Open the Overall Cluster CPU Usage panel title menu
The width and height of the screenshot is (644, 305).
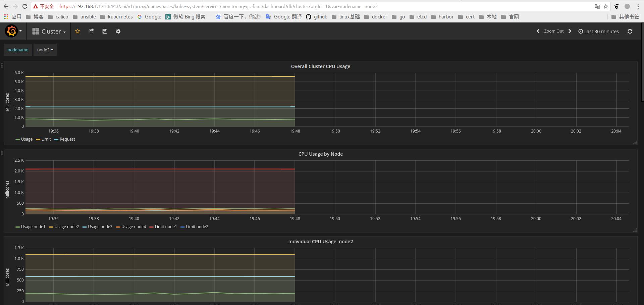[x=320, y=66]
